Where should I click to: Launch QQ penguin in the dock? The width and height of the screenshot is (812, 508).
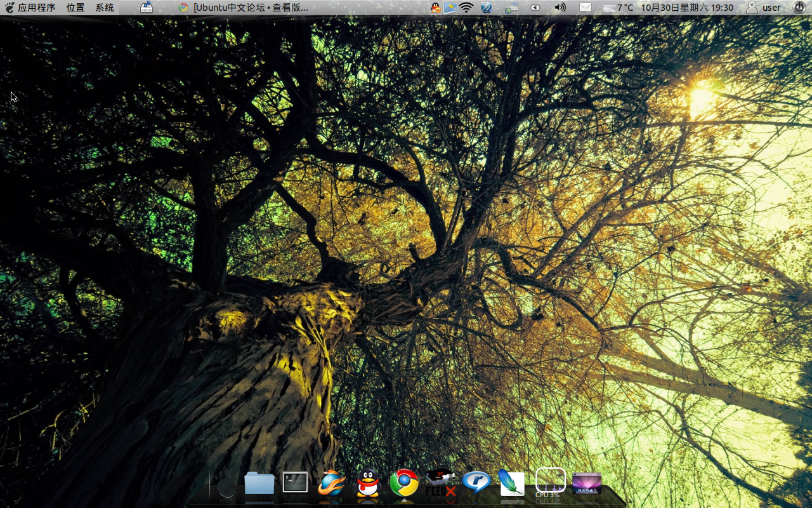[368, 483]
